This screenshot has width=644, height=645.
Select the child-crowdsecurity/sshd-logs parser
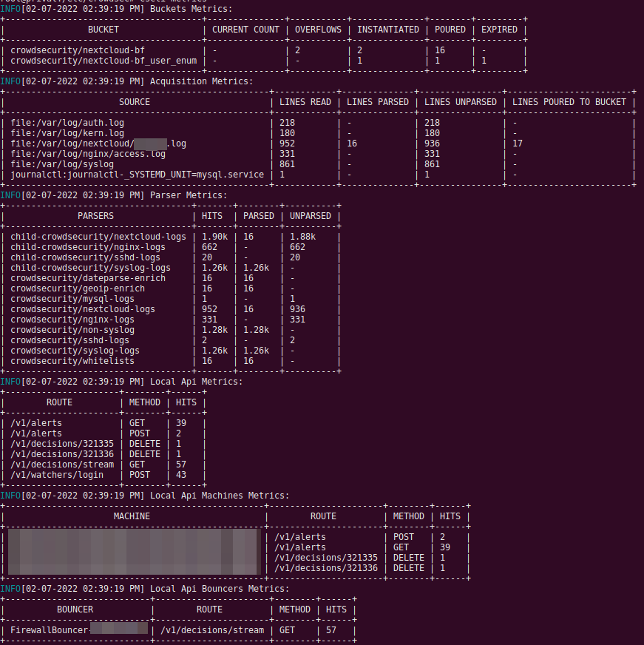pyautogui.click(x=86, y=257)
